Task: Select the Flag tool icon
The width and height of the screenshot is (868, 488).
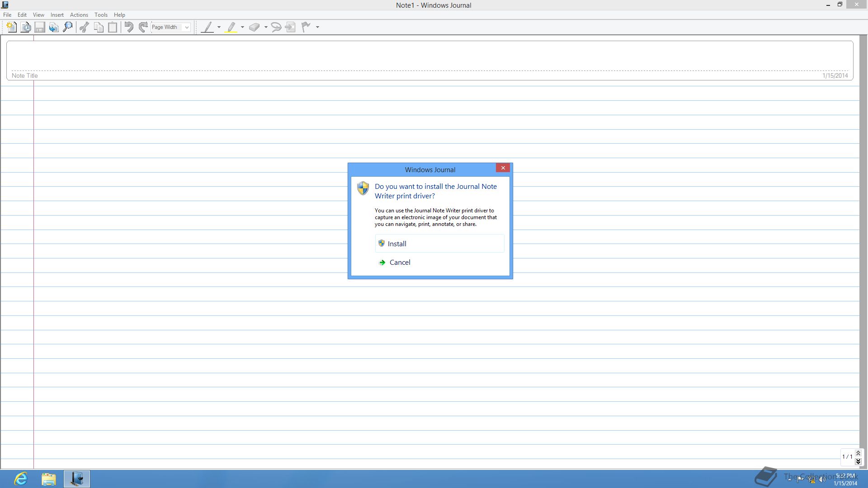Action: pos(307,27)
